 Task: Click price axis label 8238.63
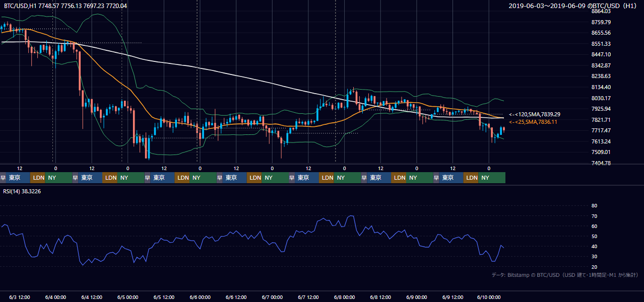(601, 76)
